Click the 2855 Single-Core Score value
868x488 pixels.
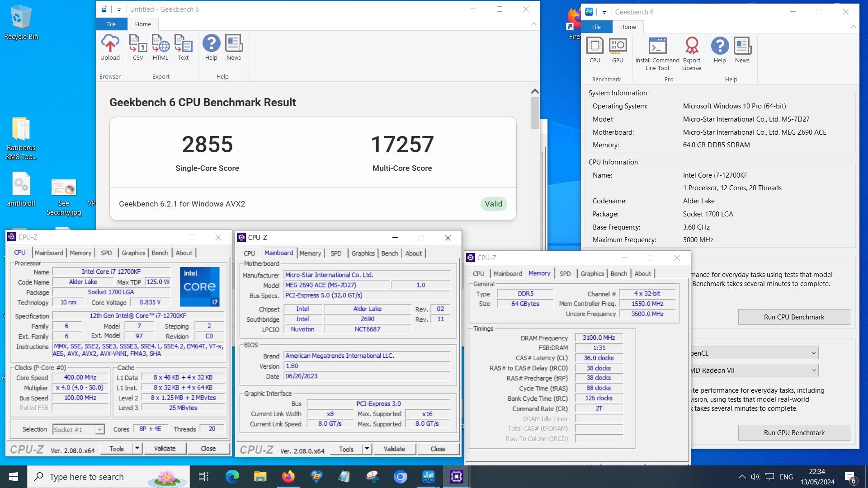[x=207, y=145]
